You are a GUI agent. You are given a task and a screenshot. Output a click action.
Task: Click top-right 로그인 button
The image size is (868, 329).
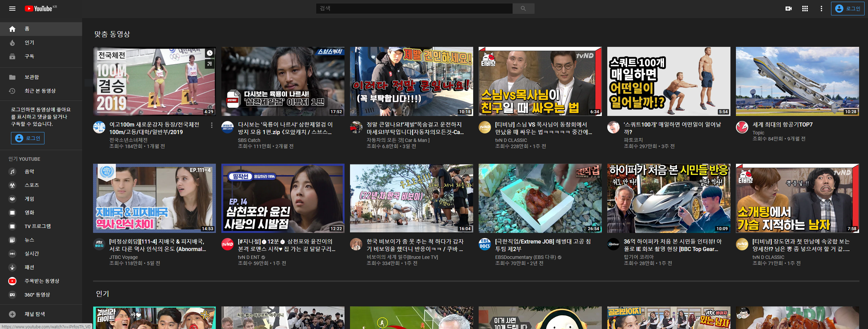847,9
